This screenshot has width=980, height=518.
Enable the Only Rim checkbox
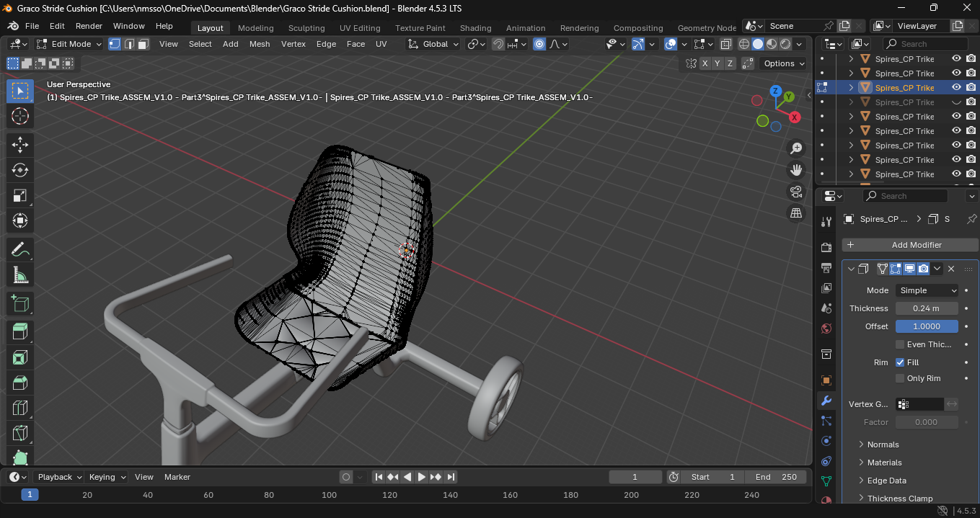(x=900, y=378)
